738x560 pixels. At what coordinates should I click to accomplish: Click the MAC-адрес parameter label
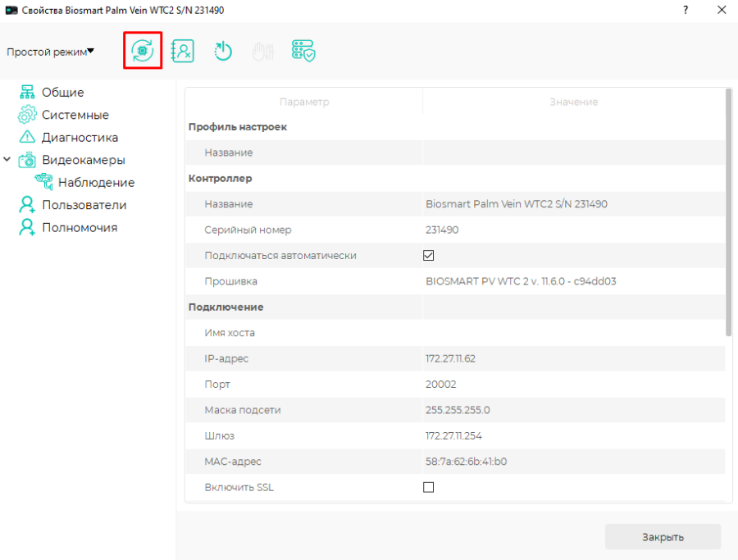point(233,462)
